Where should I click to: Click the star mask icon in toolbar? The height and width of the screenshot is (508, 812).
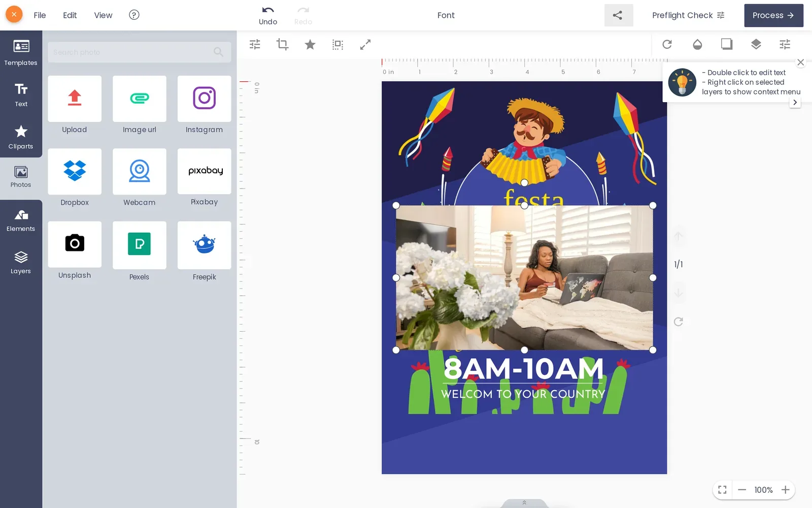(310, 45)
